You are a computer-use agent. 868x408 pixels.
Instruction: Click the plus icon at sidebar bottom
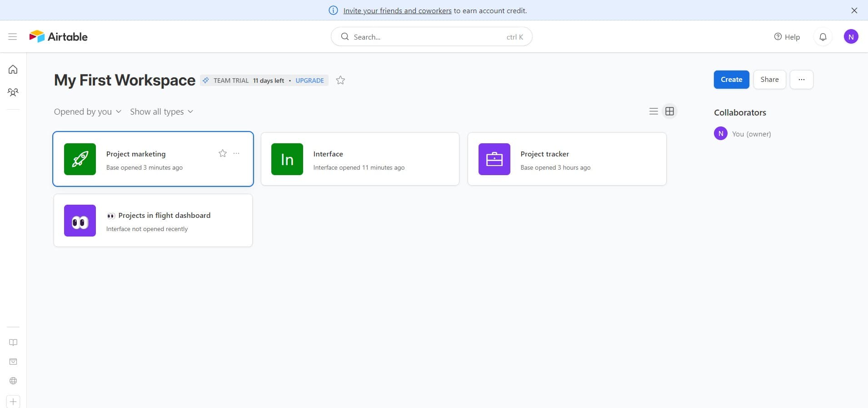click(x=13, y=402)
